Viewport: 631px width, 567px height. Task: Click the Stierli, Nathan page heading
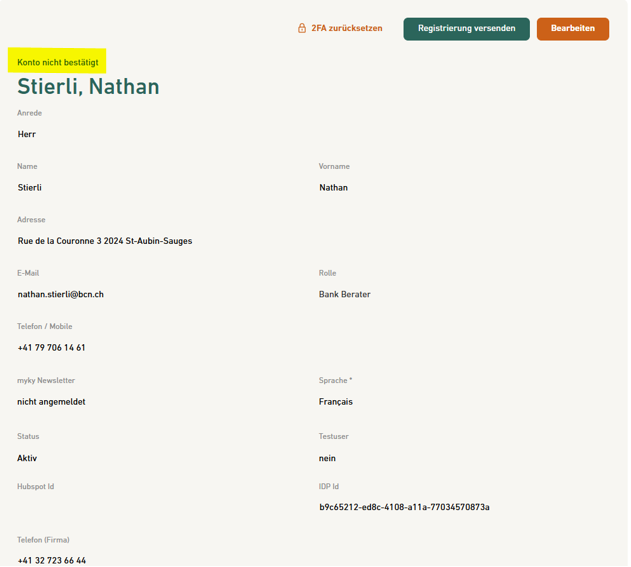pos(88,87)
